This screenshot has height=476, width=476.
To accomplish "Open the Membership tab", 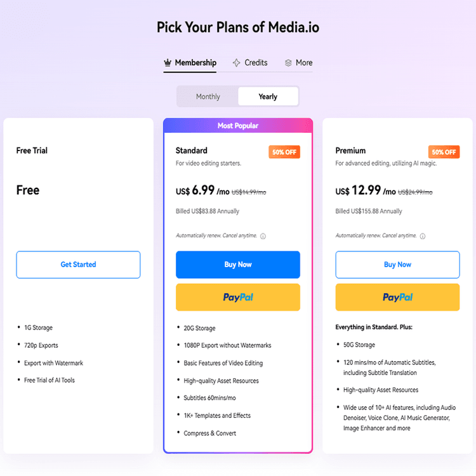I will pyautogui.click(x=195, y=63).
